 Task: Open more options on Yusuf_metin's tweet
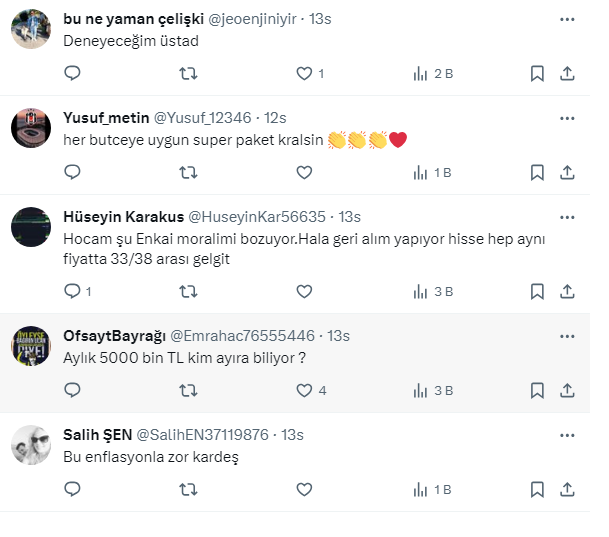[x=567, y=118]
